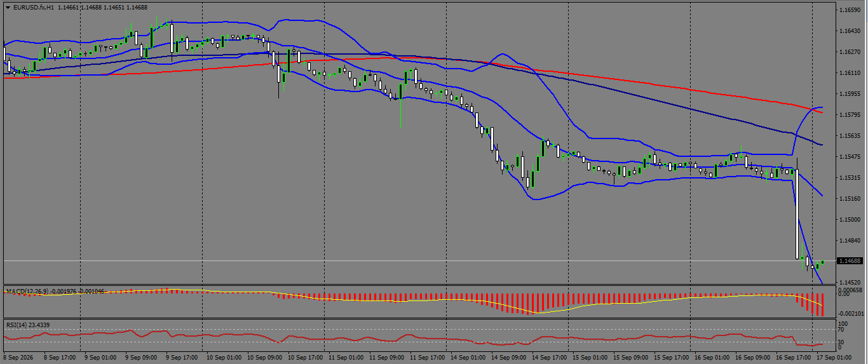Click the 1.14520 price scale label
868x364 pixels.
pos(850,283)
